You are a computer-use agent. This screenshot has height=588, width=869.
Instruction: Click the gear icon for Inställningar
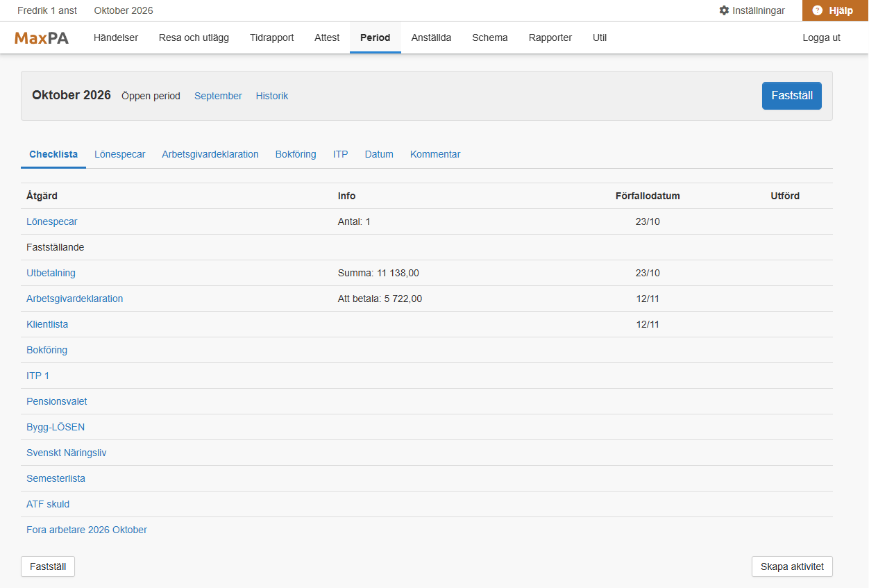click(x=724, y=10)
